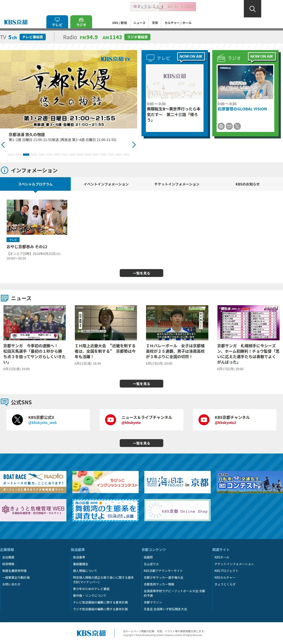Advance to next carousel slide arrow
Viewport: 283px width, 644px height.
(134, 145)
